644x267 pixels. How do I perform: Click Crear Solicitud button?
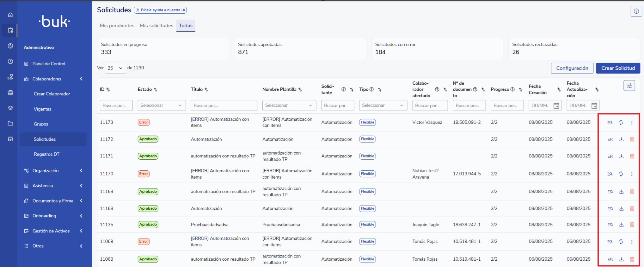coord(618,68)
